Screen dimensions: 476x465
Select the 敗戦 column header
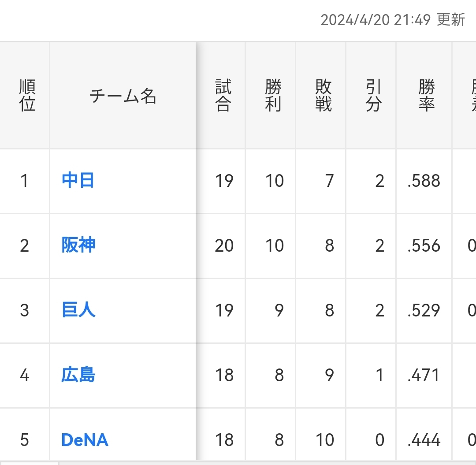(324, 96)
